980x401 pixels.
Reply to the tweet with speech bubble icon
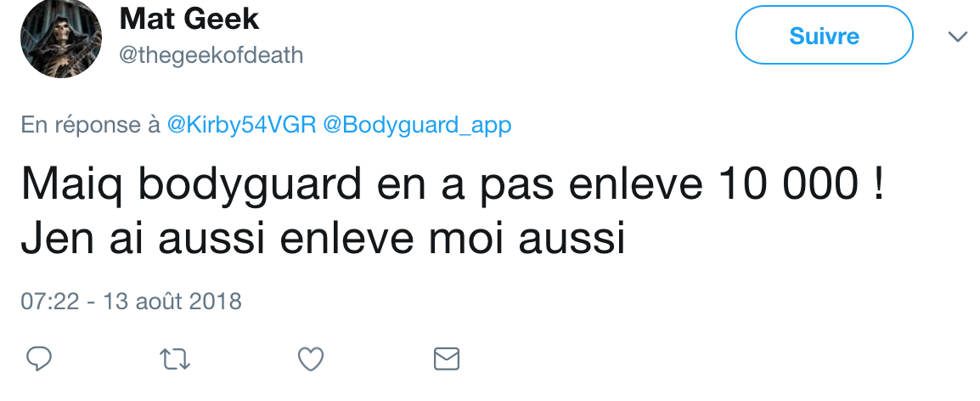pyautogui.click(x=39, y=359)
